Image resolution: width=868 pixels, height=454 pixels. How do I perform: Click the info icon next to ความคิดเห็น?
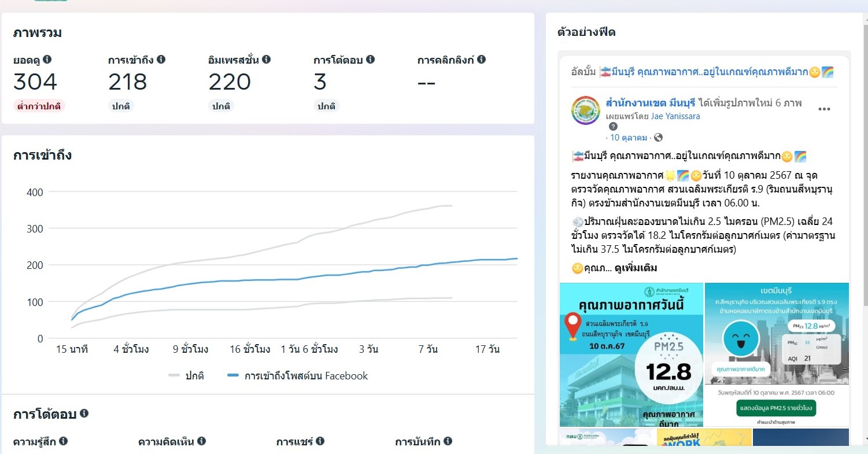pos(201,441)
